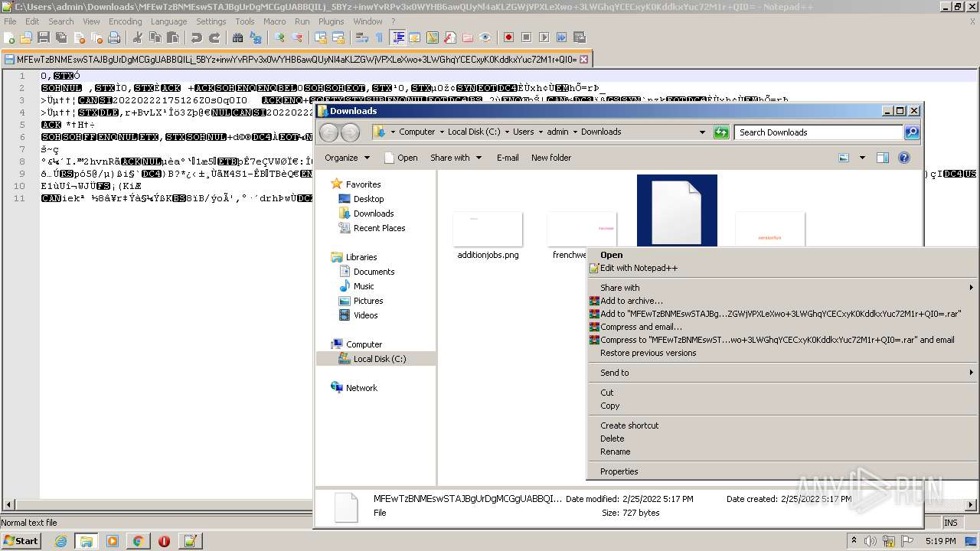Click the Print icon in Notepad++ toolbar
The image size is (980, 551).
point(114,37)
